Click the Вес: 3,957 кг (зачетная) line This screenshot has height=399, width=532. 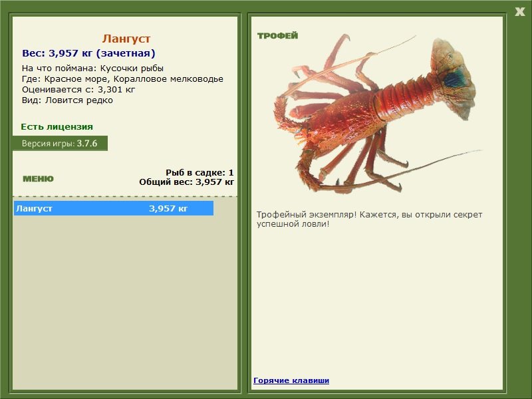click(x=88, y=53)
